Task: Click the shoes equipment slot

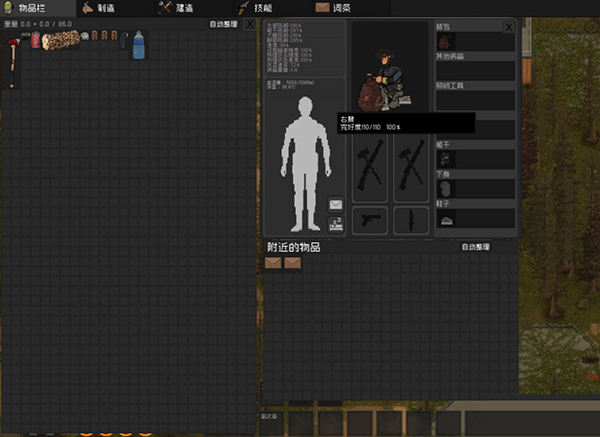Action: [x=446, y=219]
